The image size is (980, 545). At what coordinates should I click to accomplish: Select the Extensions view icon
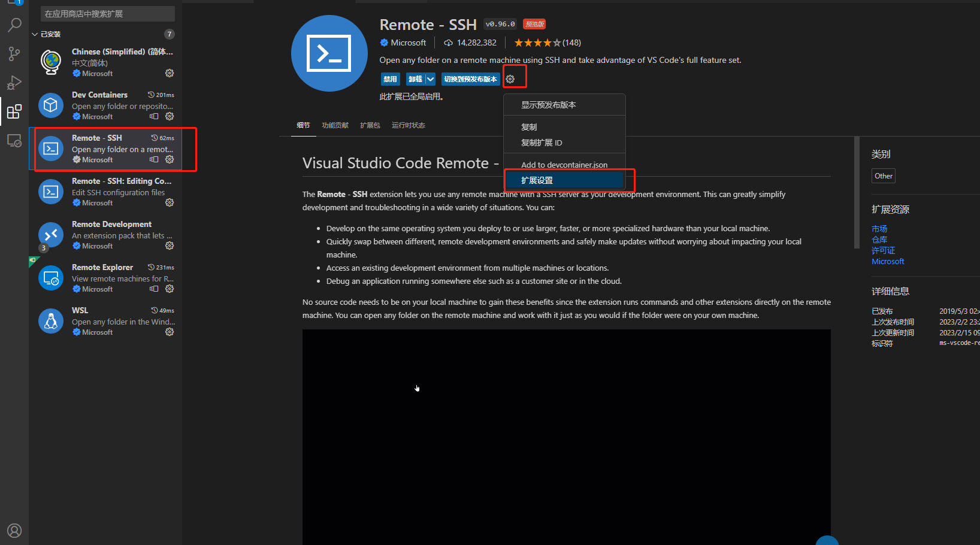[14, 111]
